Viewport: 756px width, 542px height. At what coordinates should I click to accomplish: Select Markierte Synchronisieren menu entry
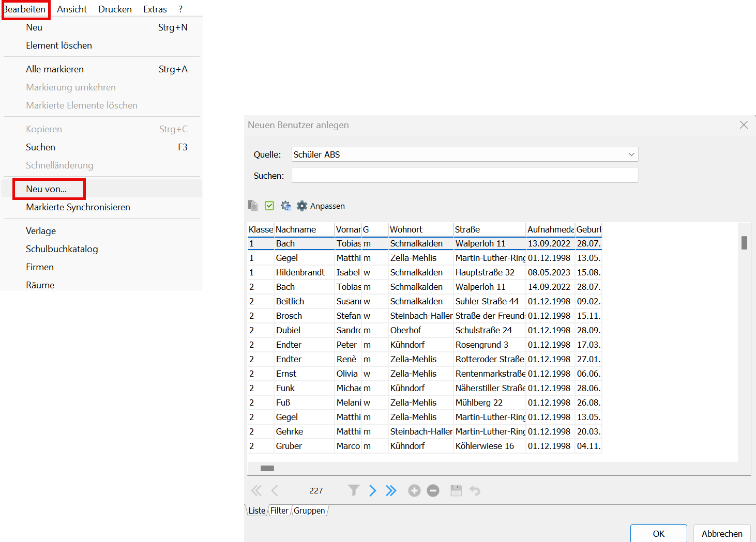(x=102, y=207)
